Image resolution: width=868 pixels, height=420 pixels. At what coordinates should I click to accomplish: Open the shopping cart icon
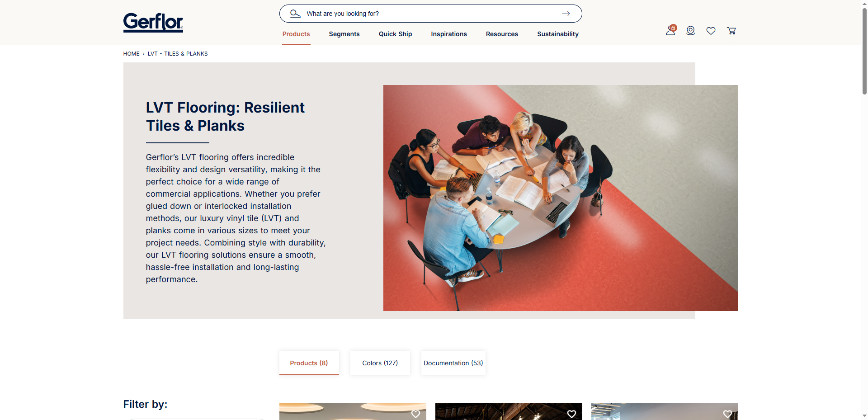click(731, 31)
